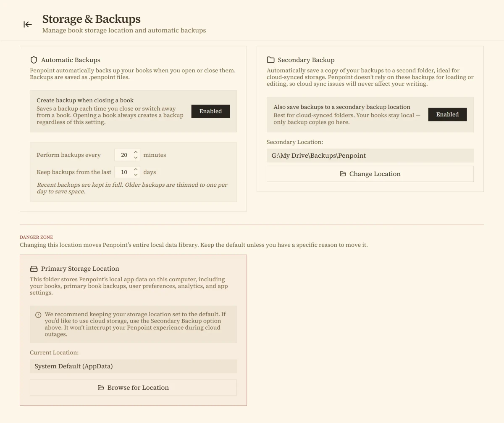The height and width of the screenshot is (423, 504).
Task: Click the Browse for Location button
Action: (x=133, y=388)
